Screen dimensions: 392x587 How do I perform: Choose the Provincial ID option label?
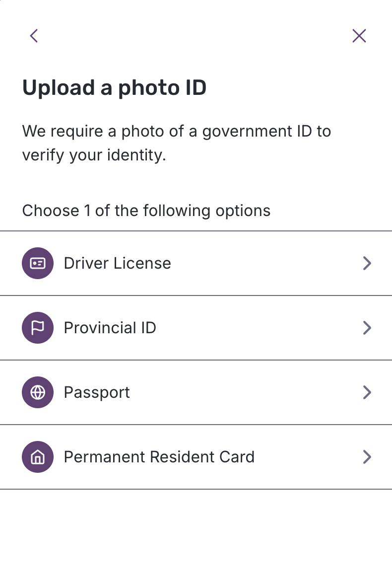(x=110, y=328)
